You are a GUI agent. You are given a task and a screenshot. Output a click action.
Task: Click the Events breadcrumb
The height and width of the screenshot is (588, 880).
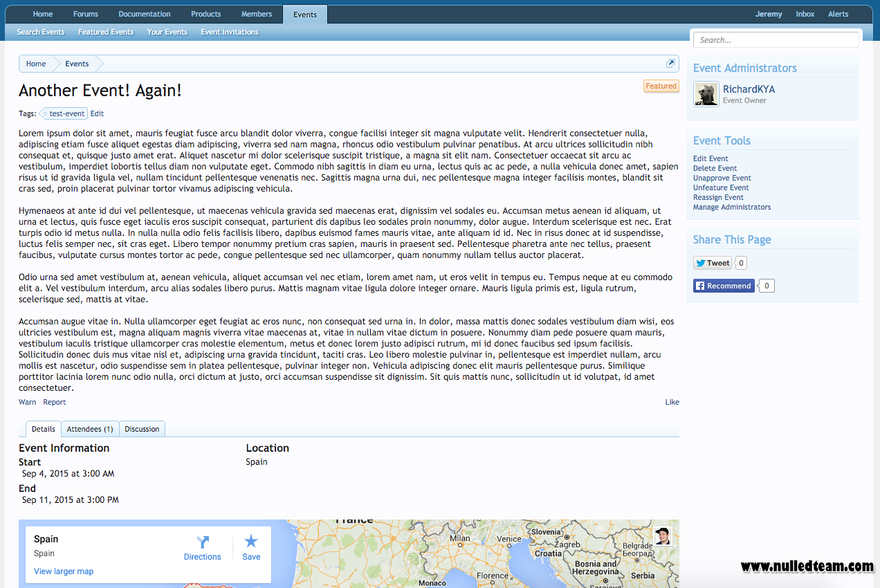[77, 64]
